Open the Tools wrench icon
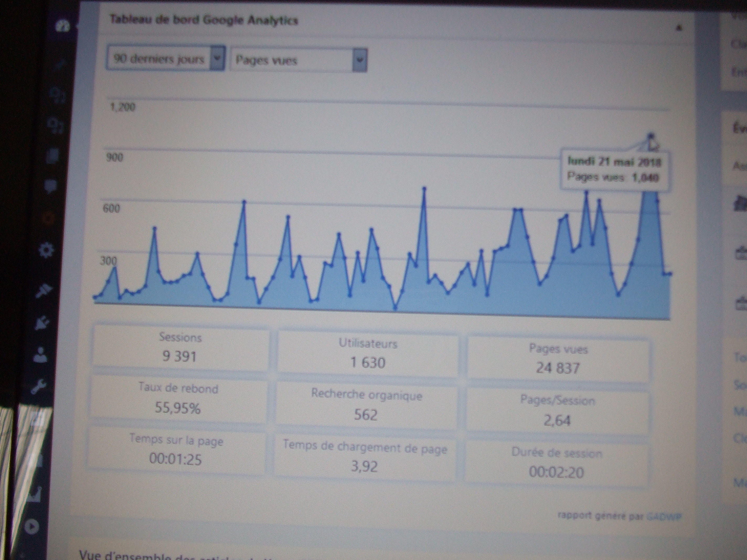 pyautogui.click(x=39, y=386)
